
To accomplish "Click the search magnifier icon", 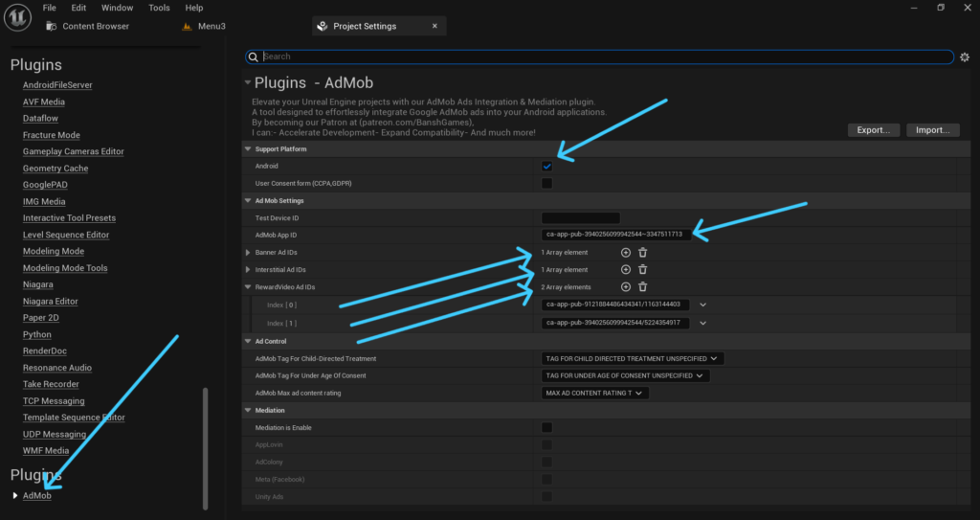I will [x=253, y=57].
